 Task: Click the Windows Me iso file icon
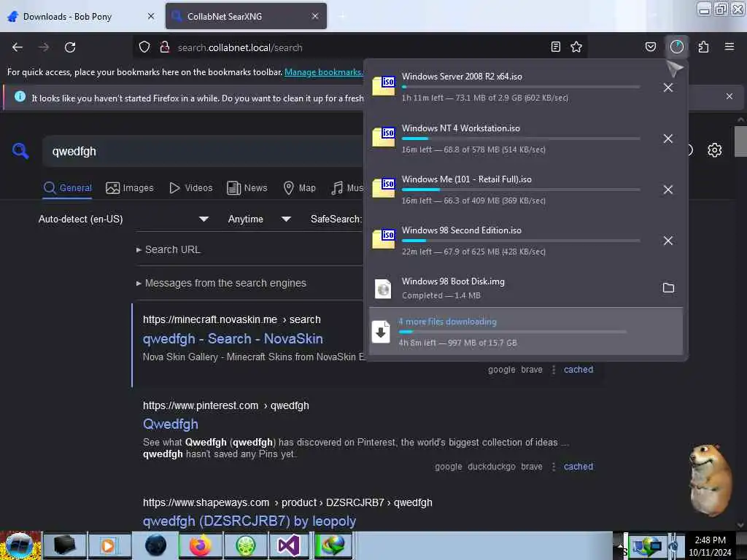pos(384,187)
